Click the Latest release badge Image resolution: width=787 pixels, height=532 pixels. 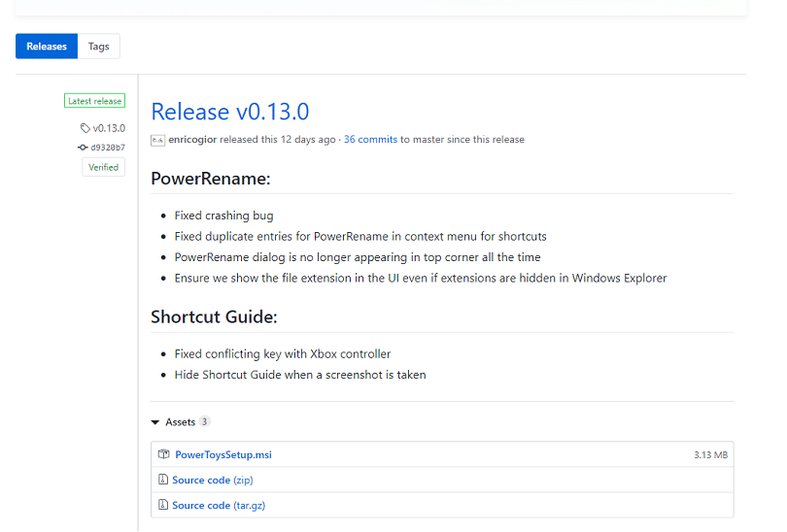point(94,101)
